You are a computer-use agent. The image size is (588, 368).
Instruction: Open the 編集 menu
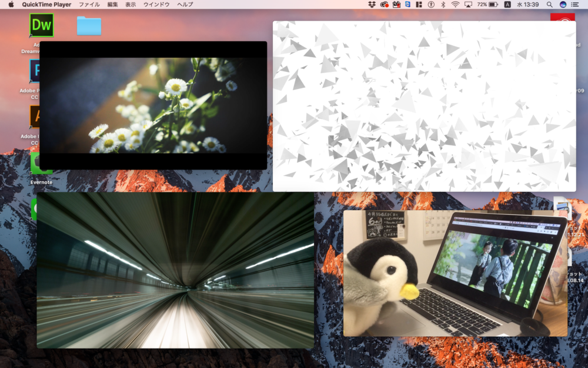pos(112,5)
